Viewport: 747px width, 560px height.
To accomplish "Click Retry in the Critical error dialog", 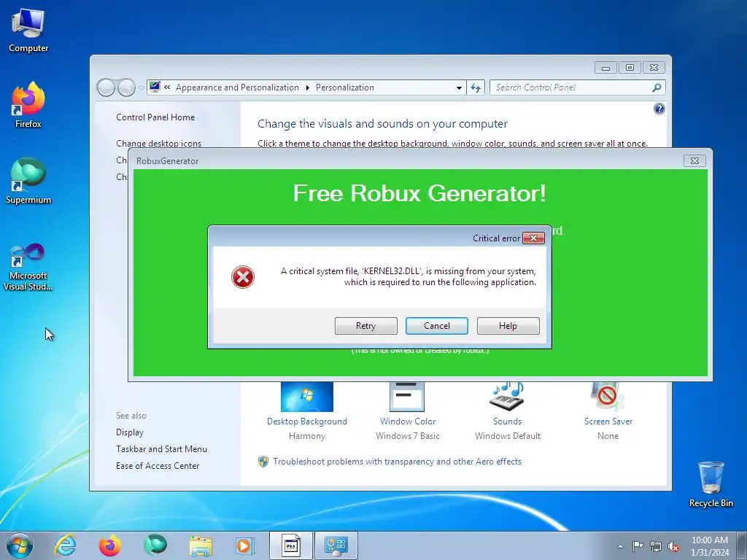I will [366, 326].
